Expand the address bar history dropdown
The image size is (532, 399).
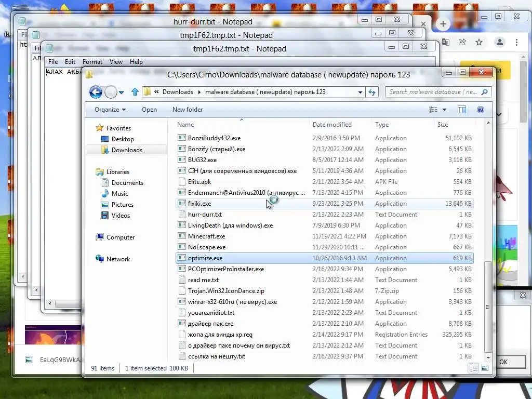tap(360, 92)
